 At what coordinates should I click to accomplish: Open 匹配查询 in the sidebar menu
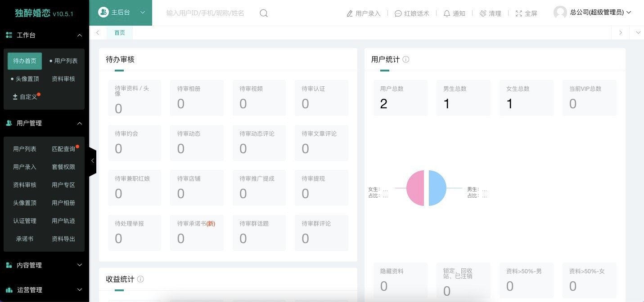click(63, 149)
